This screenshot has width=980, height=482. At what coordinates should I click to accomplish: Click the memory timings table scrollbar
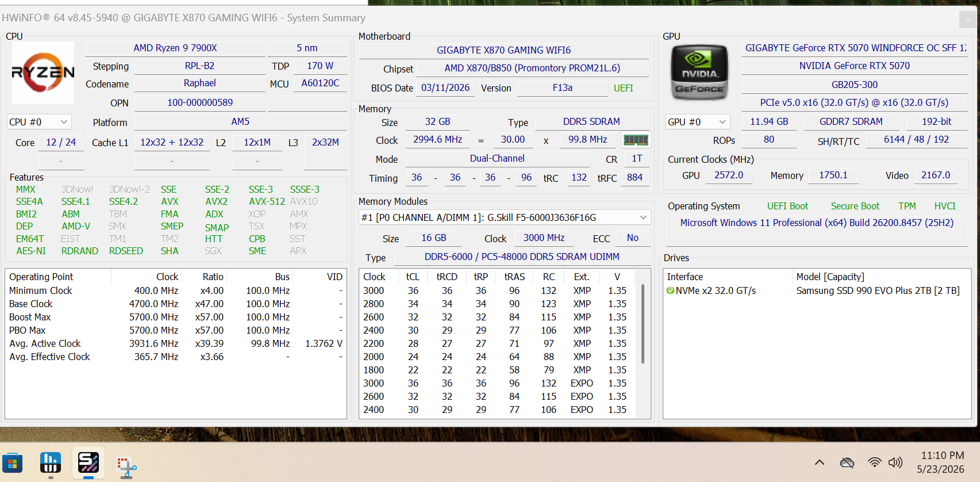click(643, 324)
